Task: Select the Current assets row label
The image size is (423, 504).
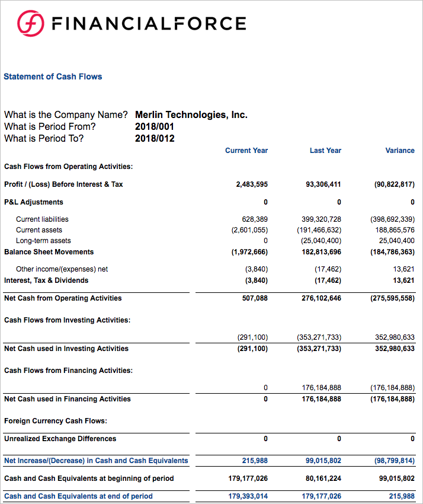Action: point(39,230)
